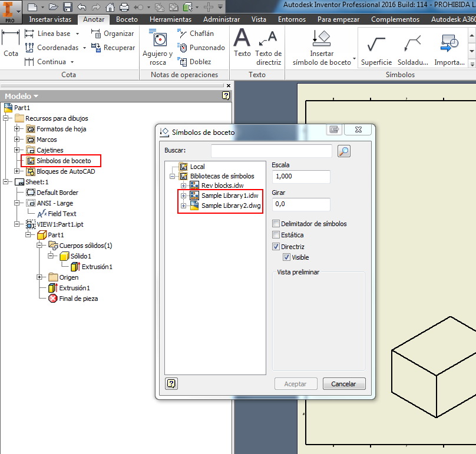Click the help icon in Símbolos de boceto dialog
This screenshot has width=476, height=454.
tap(171, 384)
